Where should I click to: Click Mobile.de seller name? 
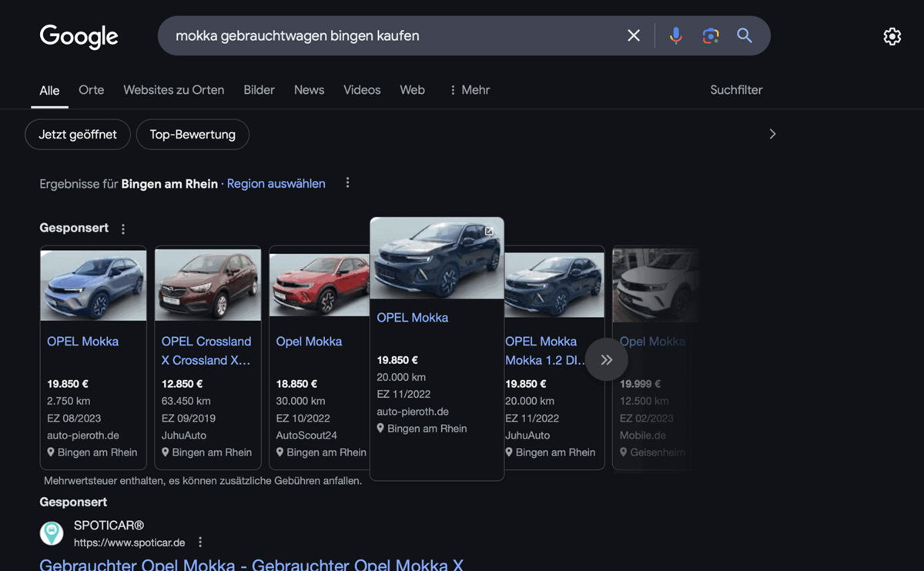643,436
